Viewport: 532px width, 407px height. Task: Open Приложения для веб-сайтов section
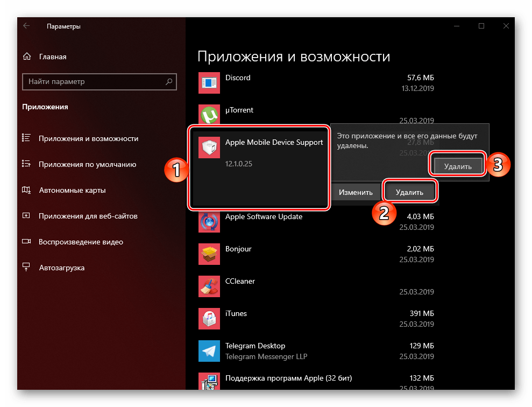[x=88, y=216]
